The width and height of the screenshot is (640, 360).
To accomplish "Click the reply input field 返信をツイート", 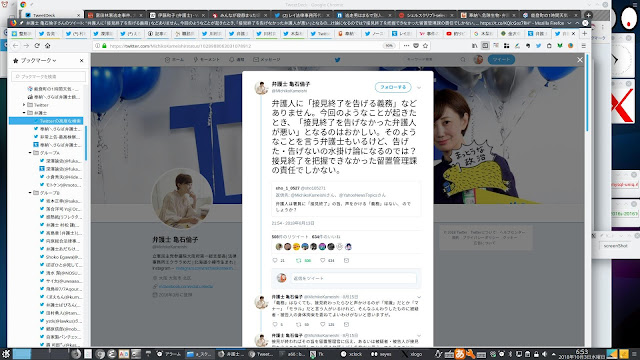I will coord(353,278).
